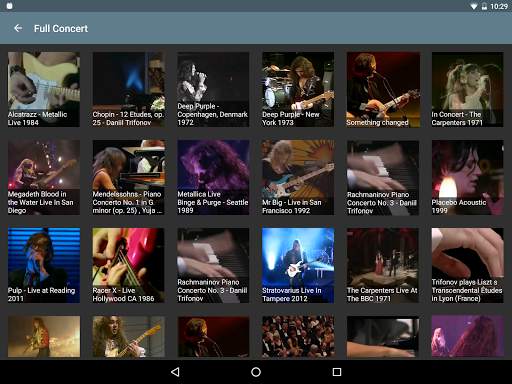Open the recent apps square button
512x384 pixels.
click(337, 372)
